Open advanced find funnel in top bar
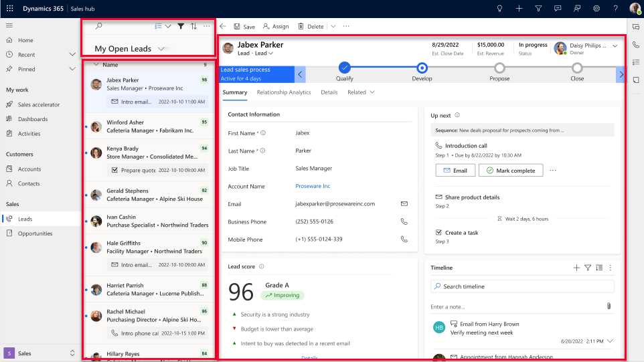This screenshot has height=362, width=644. [x=538, y=8]
